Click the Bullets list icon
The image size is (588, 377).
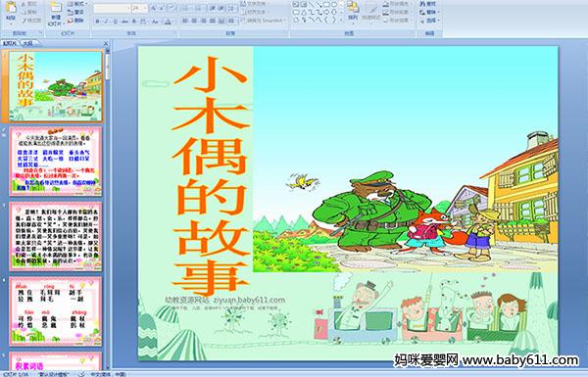point(185,8)
